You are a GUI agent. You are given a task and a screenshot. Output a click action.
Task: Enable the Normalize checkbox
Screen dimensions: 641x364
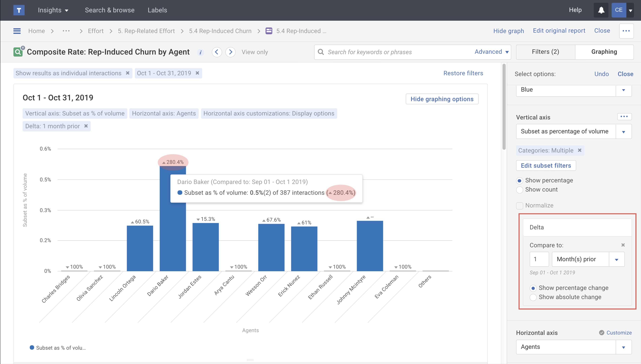click(520, 205)
